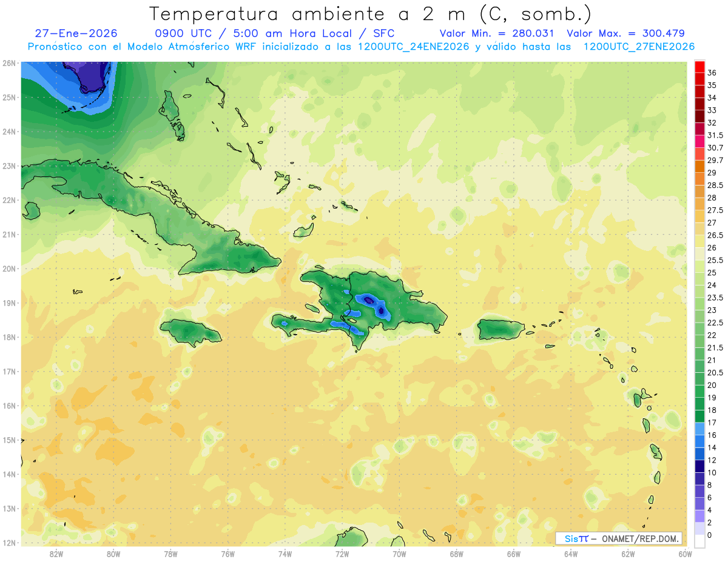Click the '22N' latitude label
The width and height of the screenshot is (728, 562).
pyautogui.click(x=8, y=200)
